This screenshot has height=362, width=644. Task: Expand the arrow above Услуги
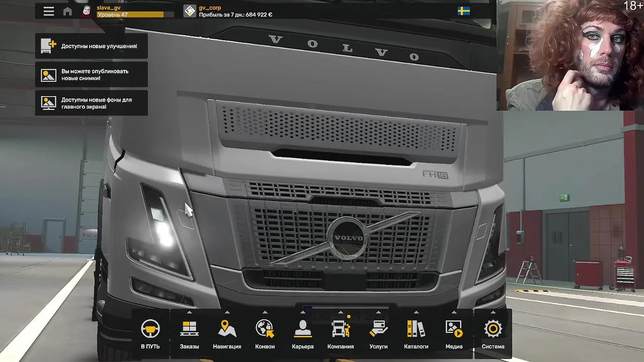click(378, 312)
